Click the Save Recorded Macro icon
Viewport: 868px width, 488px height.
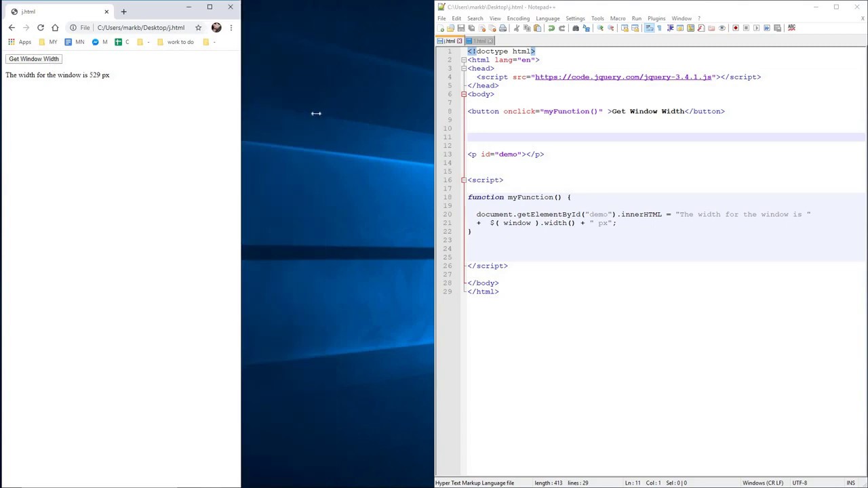(x=777, y=28)
